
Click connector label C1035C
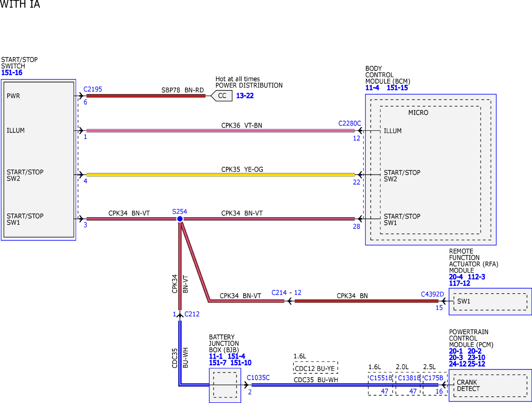pos(258,378)
